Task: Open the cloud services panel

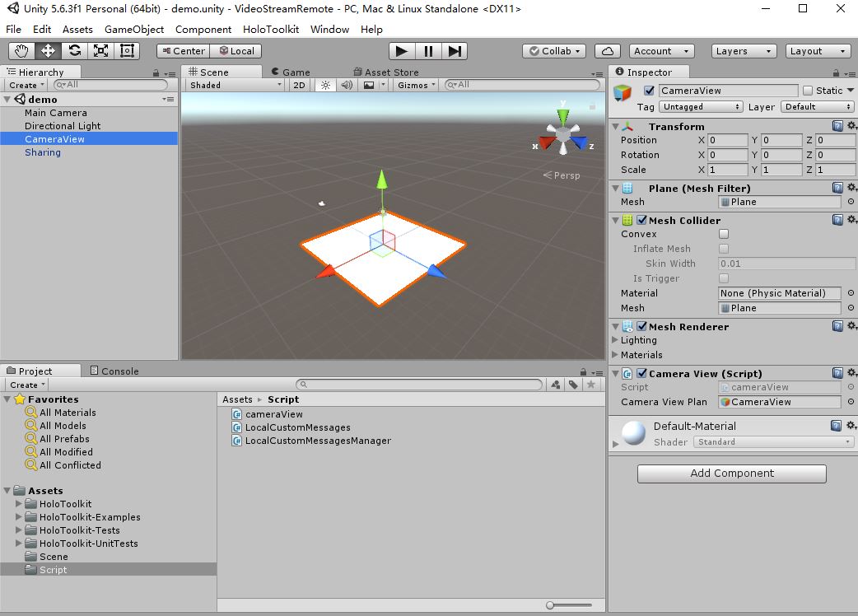Action: (608, 51)
